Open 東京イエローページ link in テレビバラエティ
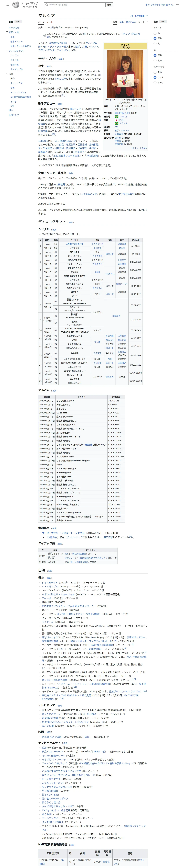The height and width of the screenshot is (868, 186). click(x=52, y=751)
